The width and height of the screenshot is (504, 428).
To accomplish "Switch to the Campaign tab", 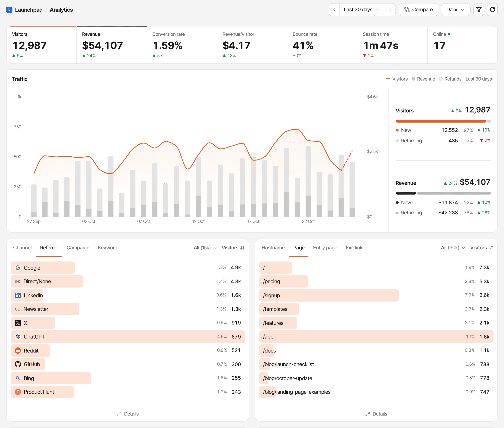I will tap(78, 248).
